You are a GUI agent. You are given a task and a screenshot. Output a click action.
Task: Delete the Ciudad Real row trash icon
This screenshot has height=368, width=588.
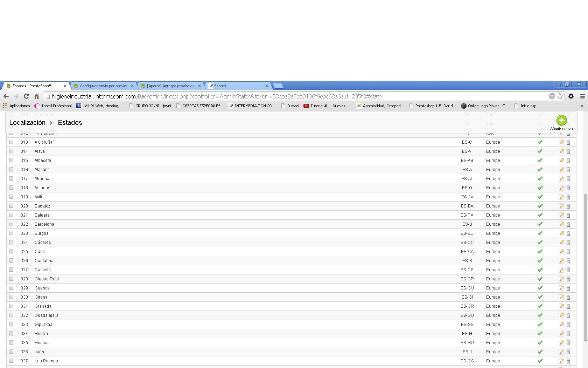point(568,279)
